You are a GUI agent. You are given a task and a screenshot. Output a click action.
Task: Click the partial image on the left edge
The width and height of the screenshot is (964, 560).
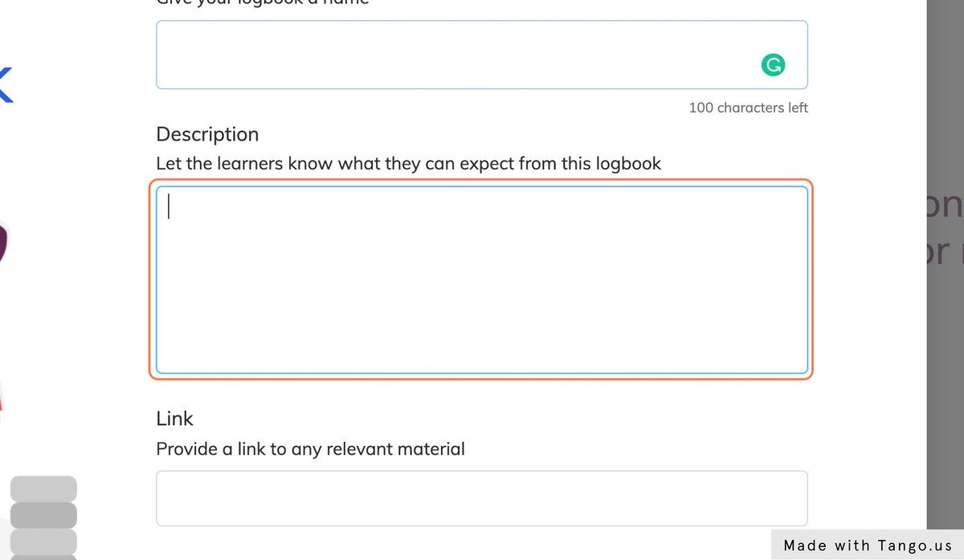(3, 241)
